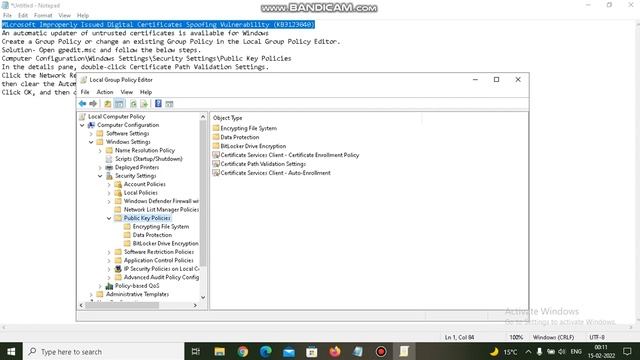Launch Google Chrome from taskbar

(x=242, y=351)
